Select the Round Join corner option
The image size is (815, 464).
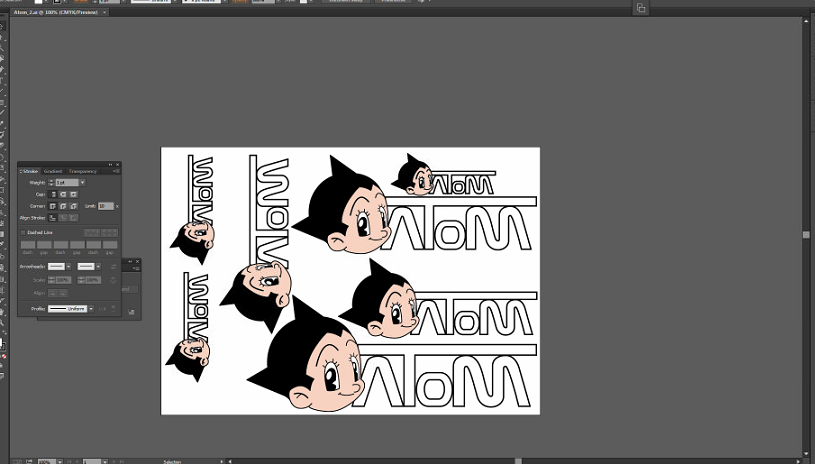(x=63, y=206)
